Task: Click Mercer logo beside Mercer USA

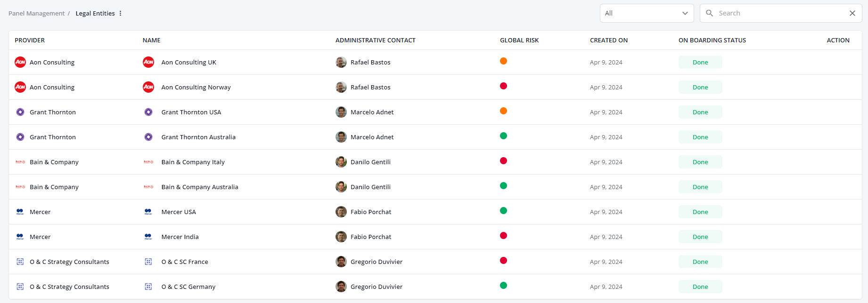Action: (x=148, y=212)
